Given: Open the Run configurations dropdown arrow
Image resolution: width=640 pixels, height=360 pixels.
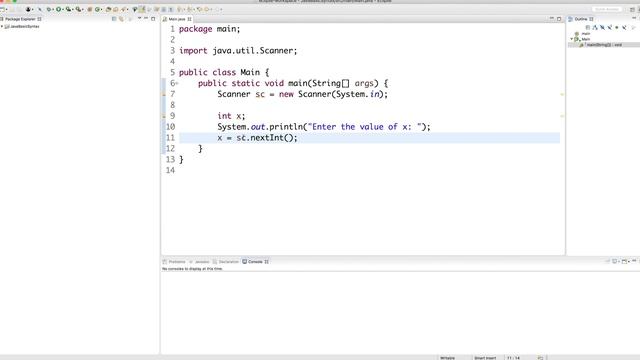Looking at the screenshot, I should click(x=63, y=9).
